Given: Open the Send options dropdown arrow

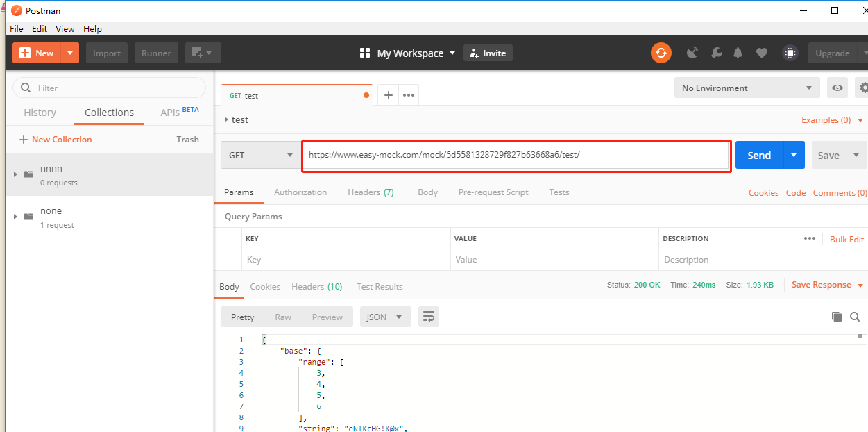Looking at the screenshot, I should [794, 155].
